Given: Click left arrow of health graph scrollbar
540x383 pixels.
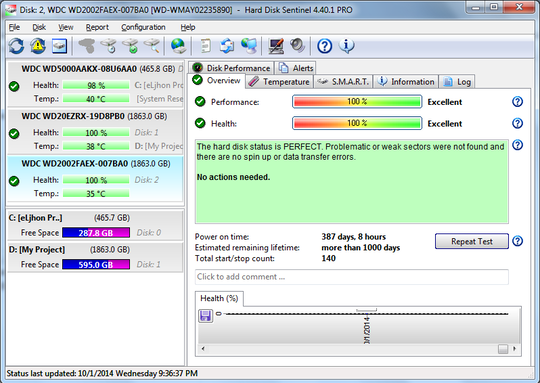Looking at the screenshot, I should (203, 349).
